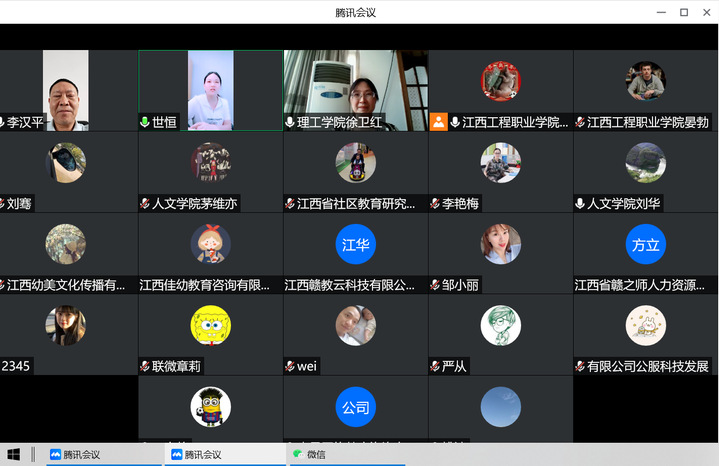Click the sketch avatar of 严从
Viewport: 719px width, 466px height.
coord(501,325)
